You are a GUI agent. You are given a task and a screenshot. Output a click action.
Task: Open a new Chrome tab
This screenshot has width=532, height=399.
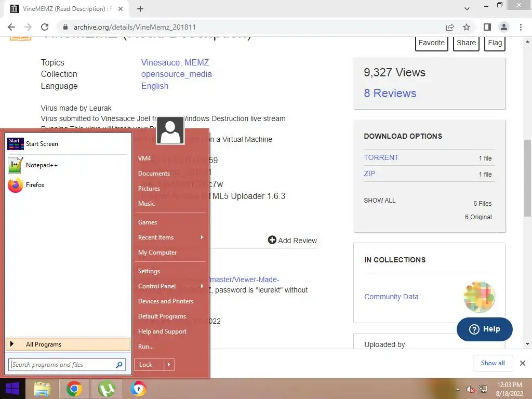[x=140, y=9]
